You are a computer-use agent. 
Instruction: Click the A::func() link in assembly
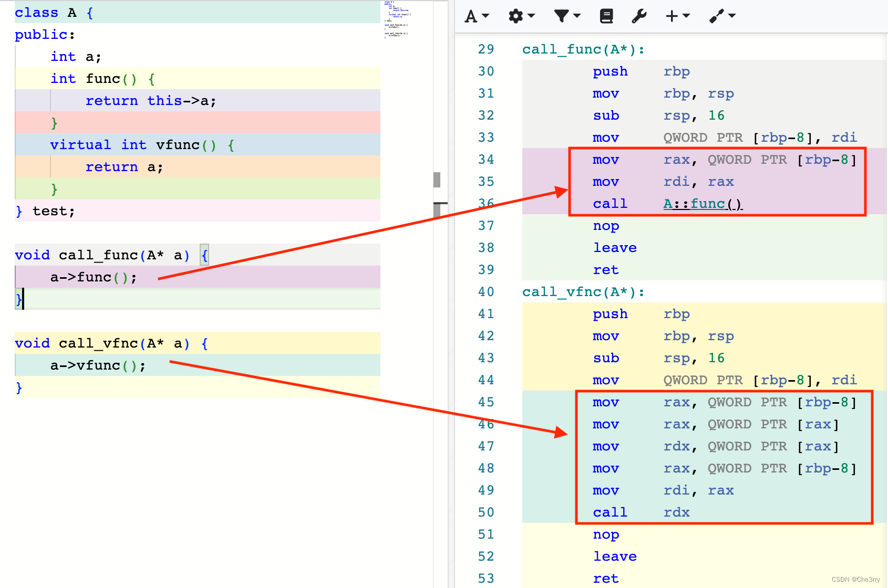pos(703,204)
